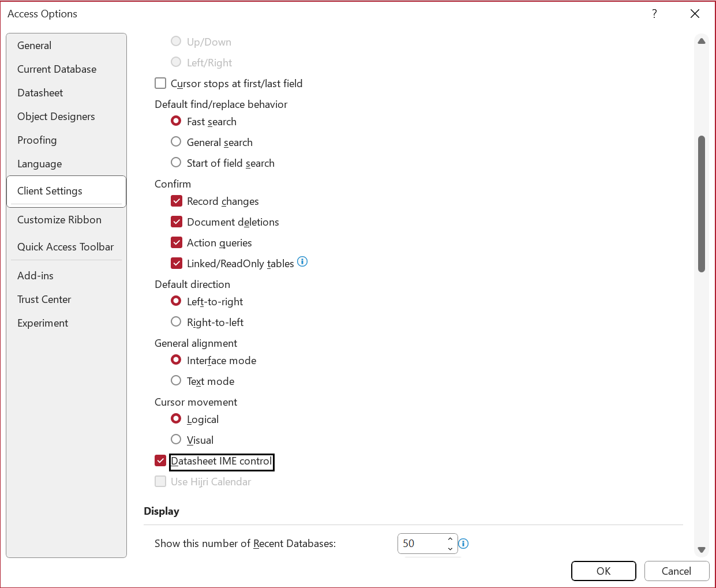This screenshot has width=716, height=588.
Task: Click the Display section heading
Action: tap(162, 511)
